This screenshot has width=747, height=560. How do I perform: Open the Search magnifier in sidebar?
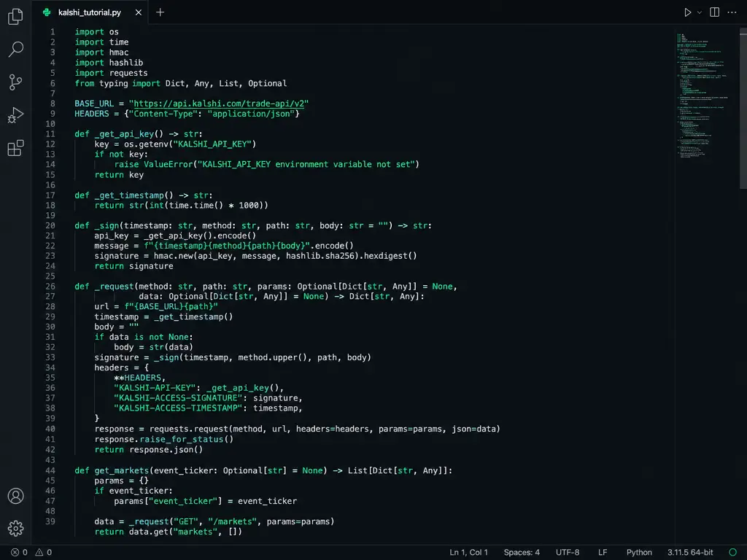[16, 49]
